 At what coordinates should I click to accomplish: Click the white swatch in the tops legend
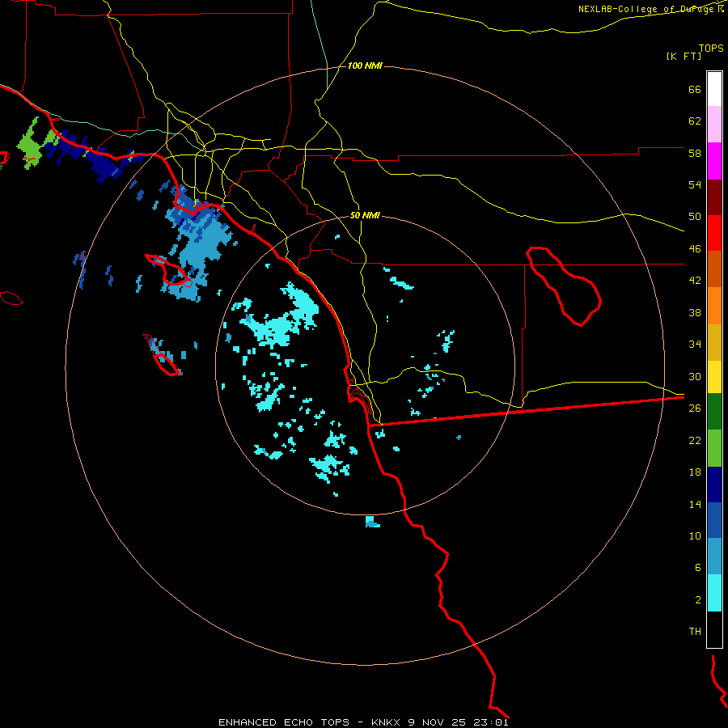click(714, 89)
